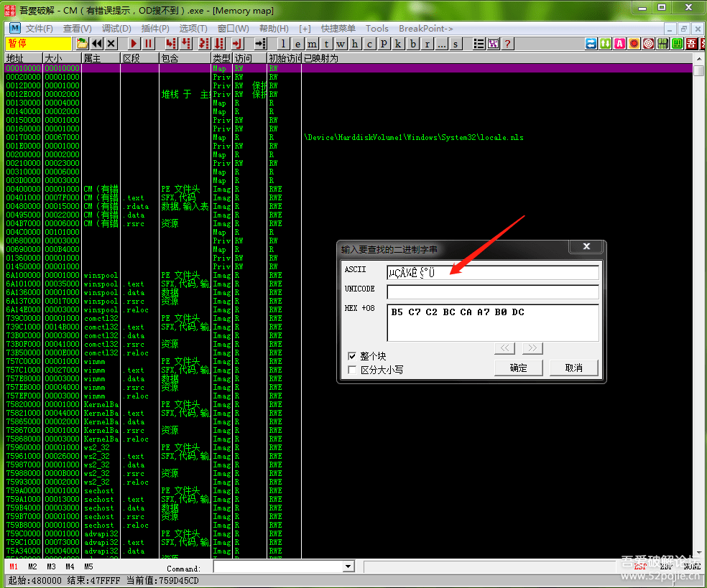Show run trace with the '...' button
Image resolution: width=707 pixels, height=588 pixels.
click(x=441, y=44)
